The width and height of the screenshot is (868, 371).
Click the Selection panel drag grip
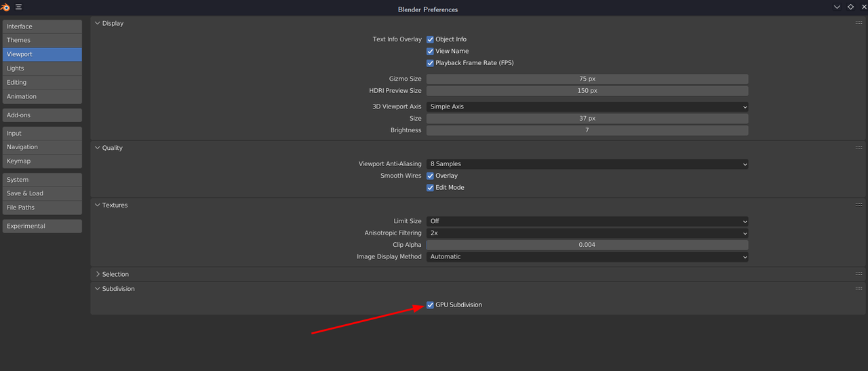point(859,274)
